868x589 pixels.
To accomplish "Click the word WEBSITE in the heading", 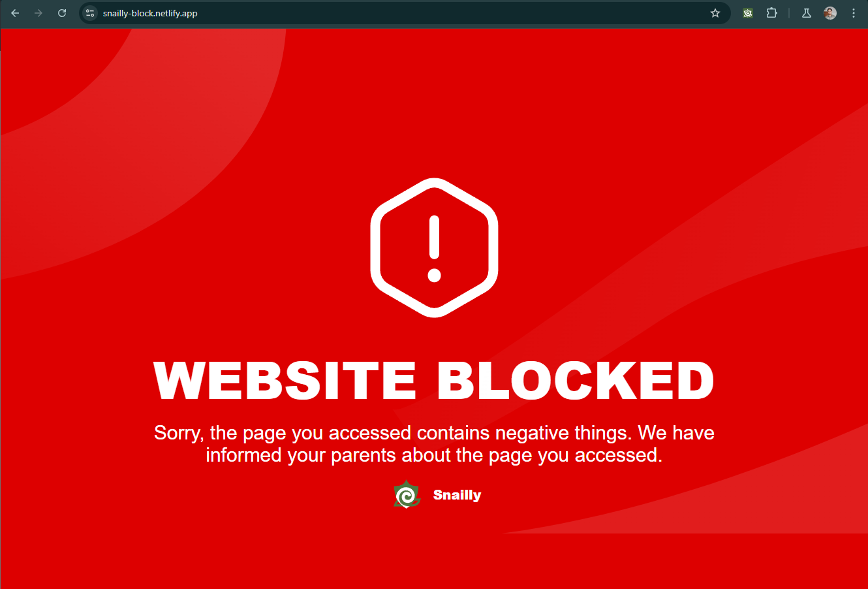I will tap(285, 380).
